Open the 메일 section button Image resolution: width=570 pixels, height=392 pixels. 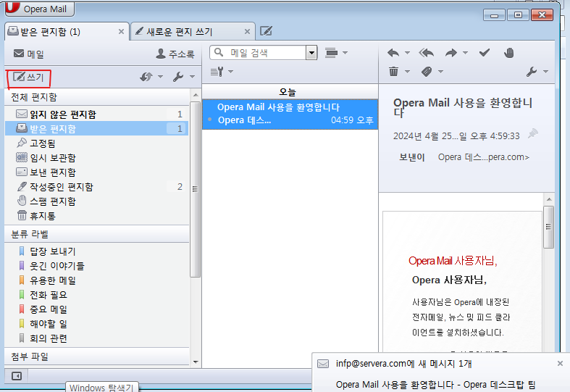[x=29, y=54]
